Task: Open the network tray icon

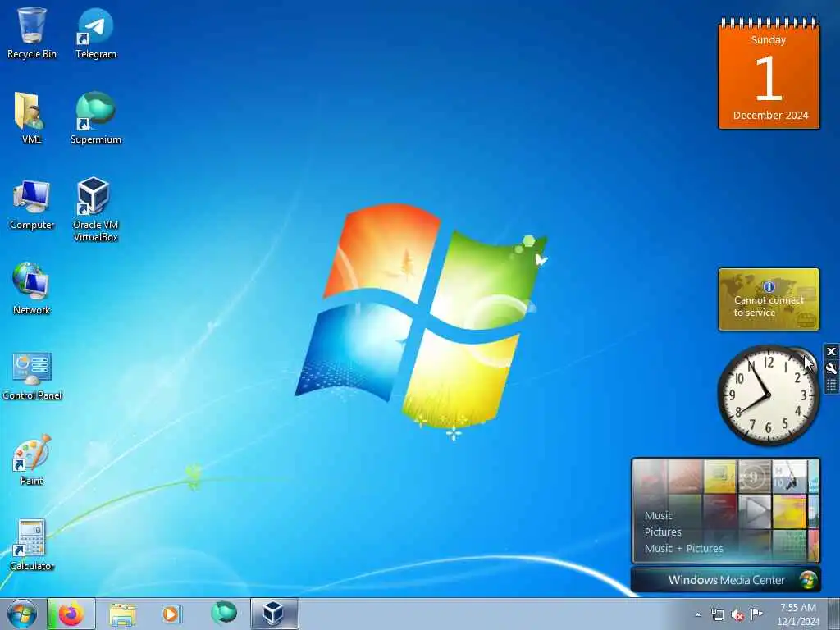Action: [717, 614]
